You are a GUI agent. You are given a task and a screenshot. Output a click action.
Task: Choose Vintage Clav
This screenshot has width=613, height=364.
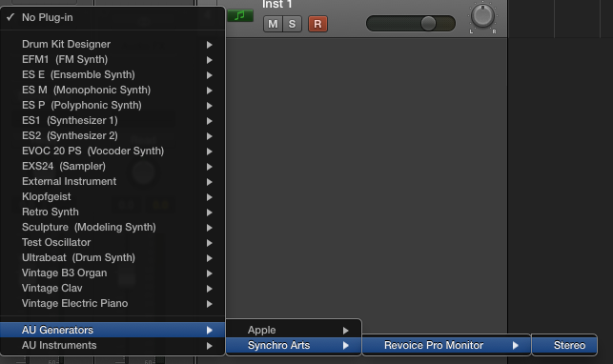(x=112, y=288)
